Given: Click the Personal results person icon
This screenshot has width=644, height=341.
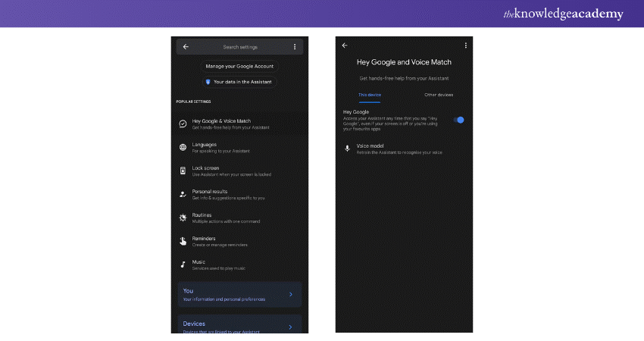Looking at the screenshot, I should [183, 194].
